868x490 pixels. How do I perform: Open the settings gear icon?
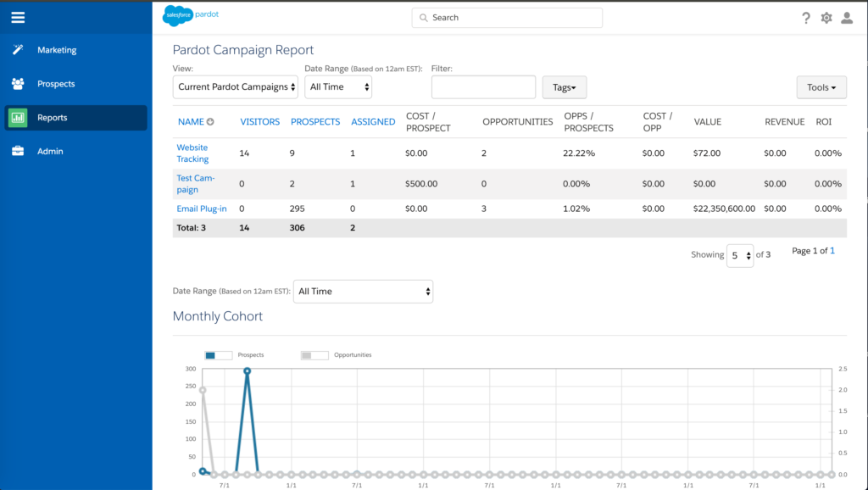point(826,18)
